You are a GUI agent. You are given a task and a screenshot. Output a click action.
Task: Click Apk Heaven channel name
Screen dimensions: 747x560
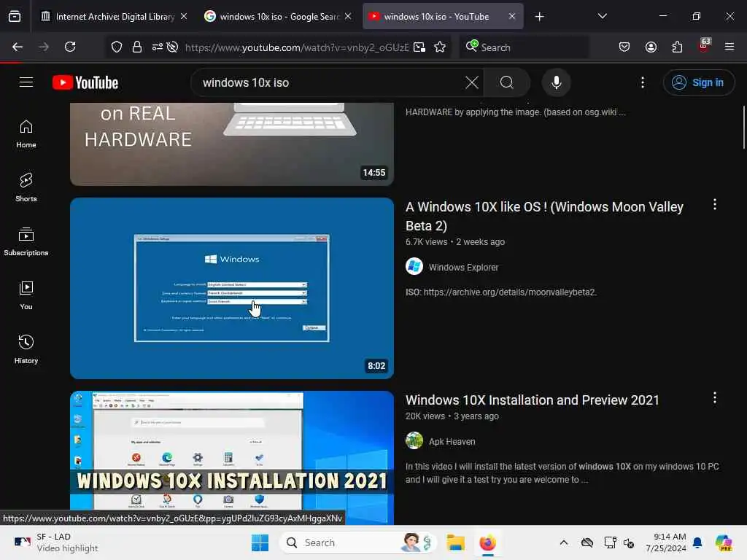(452, 441)
